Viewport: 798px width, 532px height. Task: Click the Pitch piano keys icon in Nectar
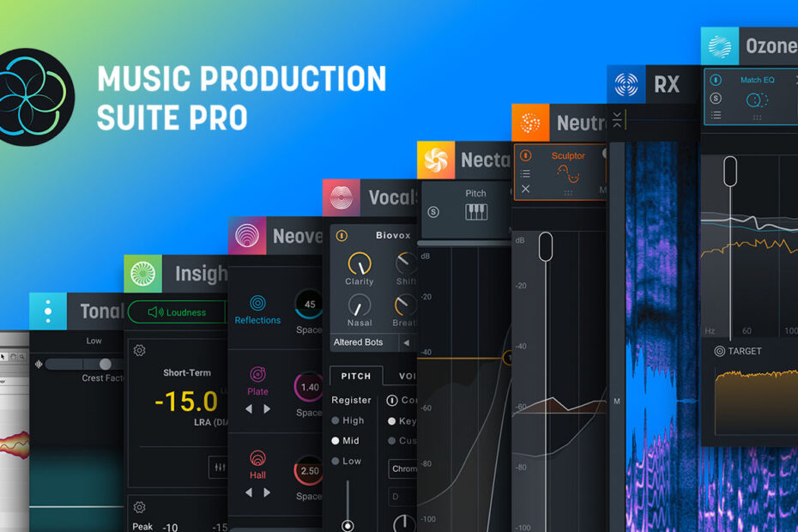pyautogui.click(x=476, y=212)
